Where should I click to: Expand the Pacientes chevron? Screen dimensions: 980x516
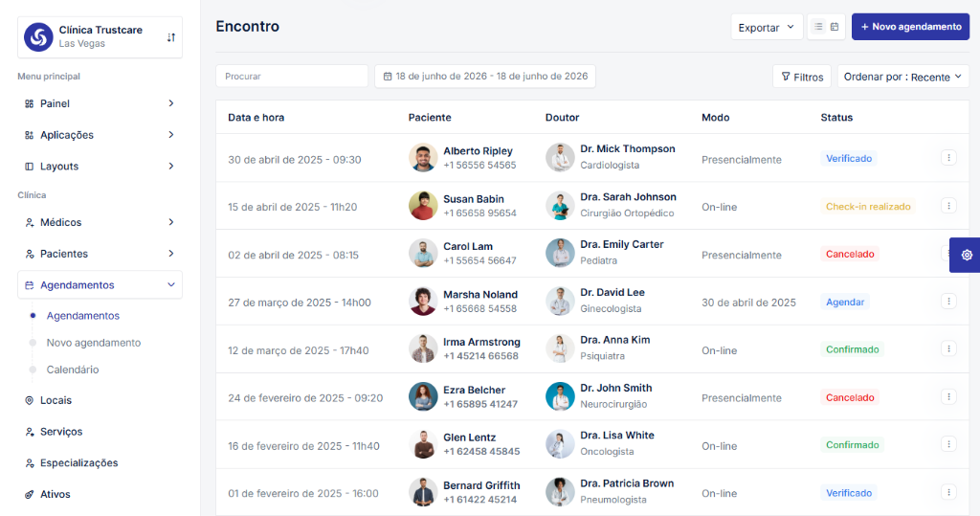coord(171,254)
